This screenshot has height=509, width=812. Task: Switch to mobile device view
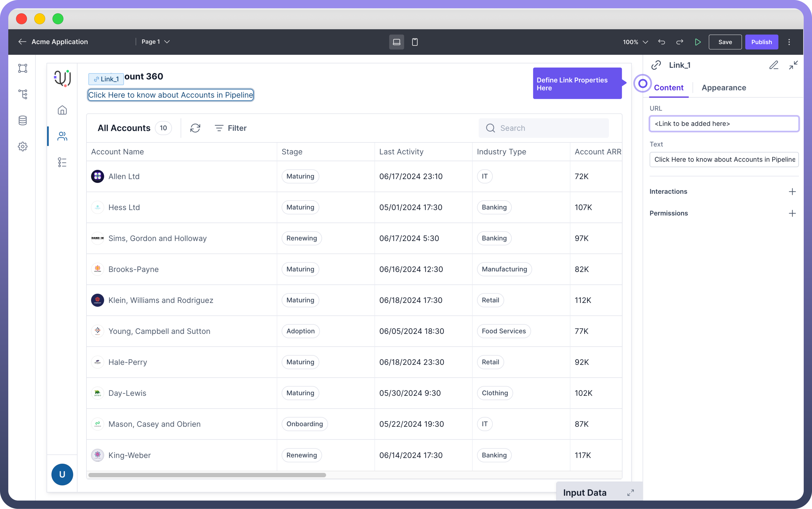pos(415,42)
